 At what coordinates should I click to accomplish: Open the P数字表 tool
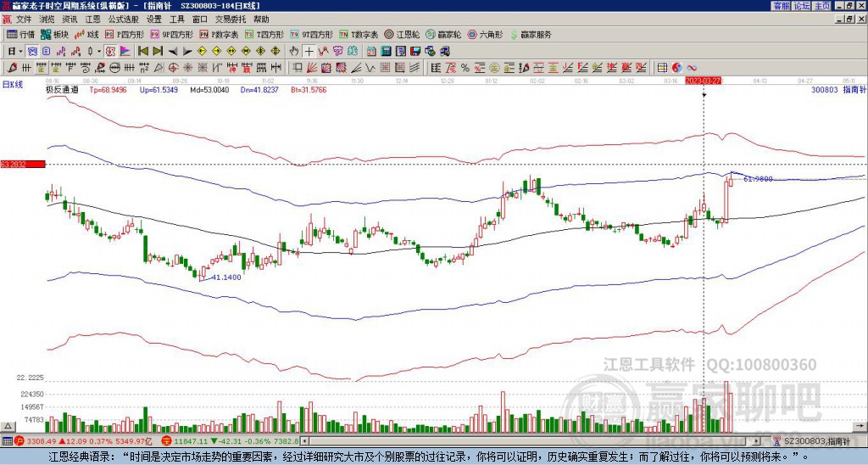pyautogui.click(x=219, y=34)
